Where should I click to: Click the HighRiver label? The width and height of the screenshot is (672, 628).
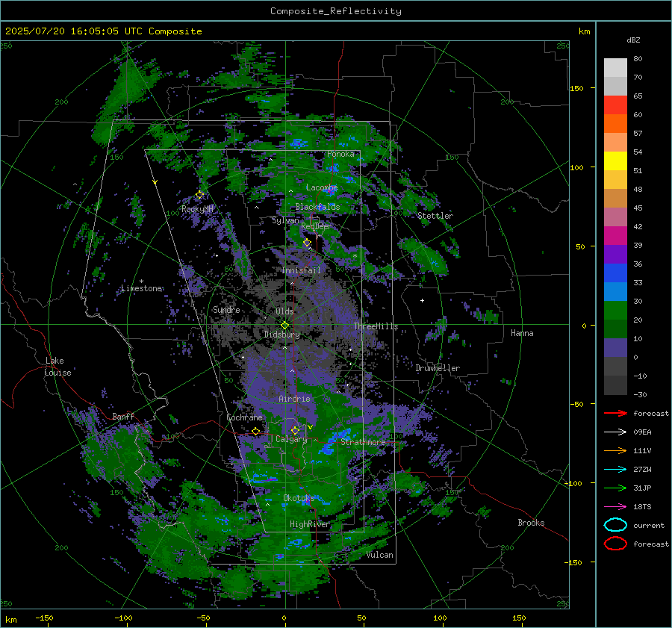310,525
